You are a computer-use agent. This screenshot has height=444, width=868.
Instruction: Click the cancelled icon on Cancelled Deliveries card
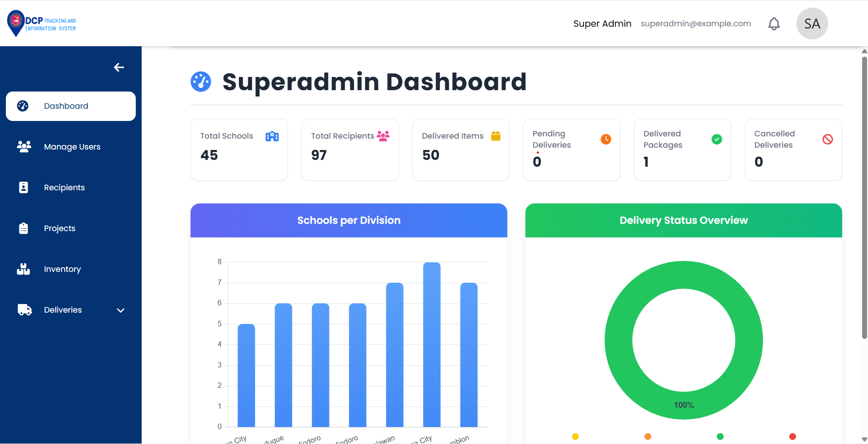[x=827, y=139]
